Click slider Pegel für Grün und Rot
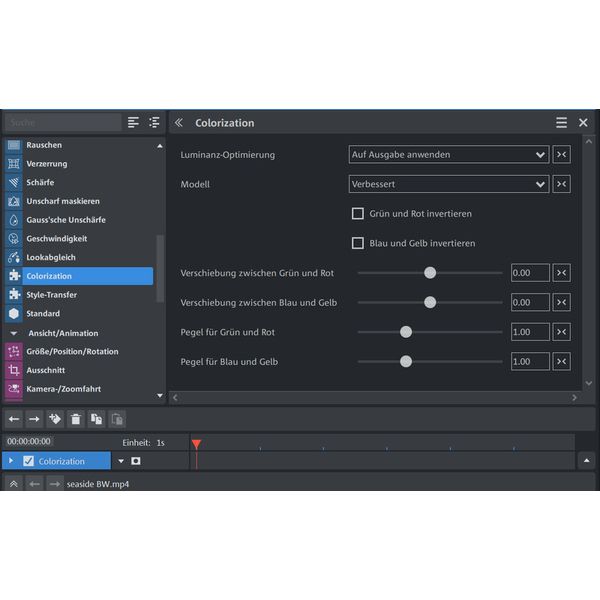 430,332
